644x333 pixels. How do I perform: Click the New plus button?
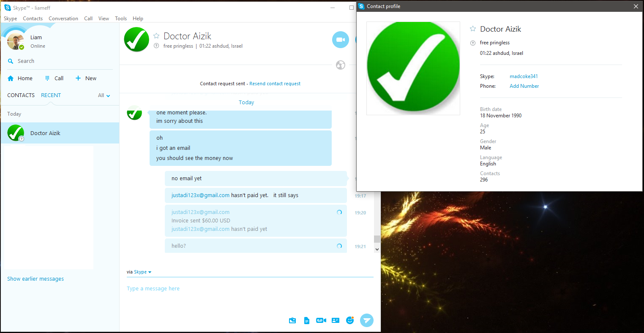[78, 78]
